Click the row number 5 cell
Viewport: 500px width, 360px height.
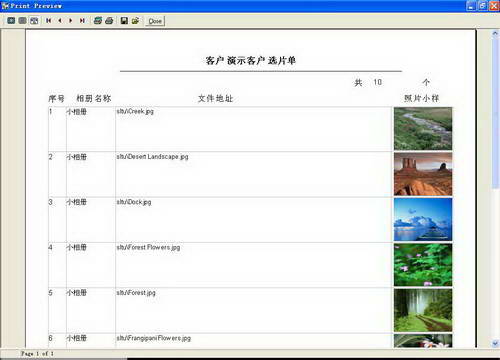50,293
